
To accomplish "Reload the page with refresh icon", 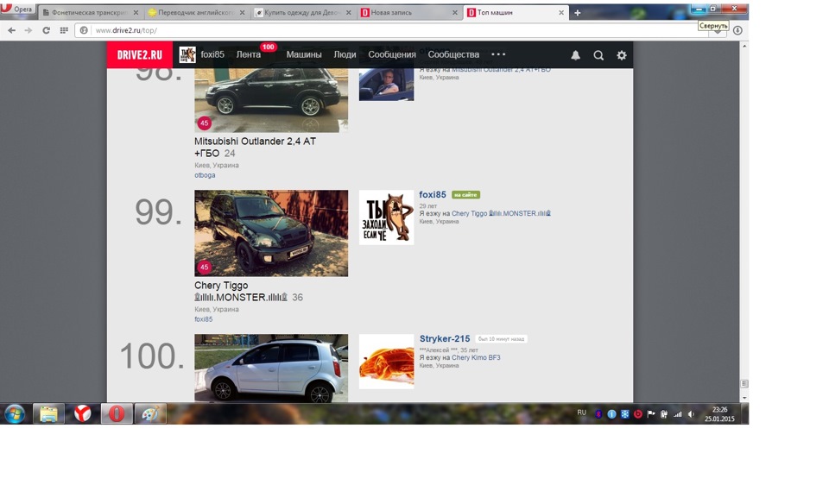I will pyautogui.click(x=46, y=31).
